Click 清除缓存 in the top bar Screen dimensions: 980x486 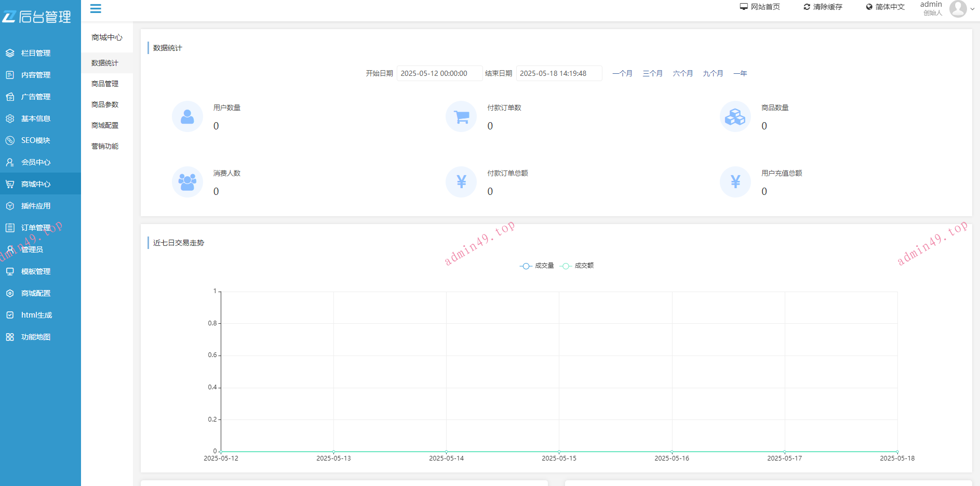click(823, 7)
